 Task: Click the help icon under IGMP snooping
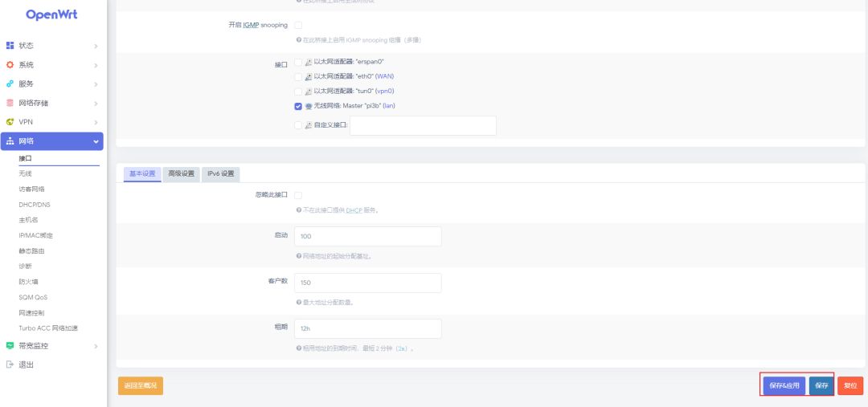(x=299, y=40)
